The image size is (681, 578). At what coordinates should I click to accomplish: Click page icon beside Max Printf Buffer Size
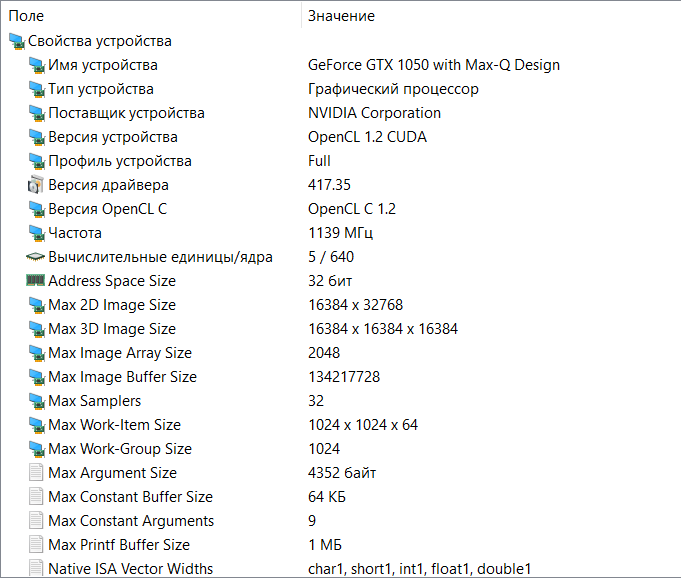click(36, 545)
